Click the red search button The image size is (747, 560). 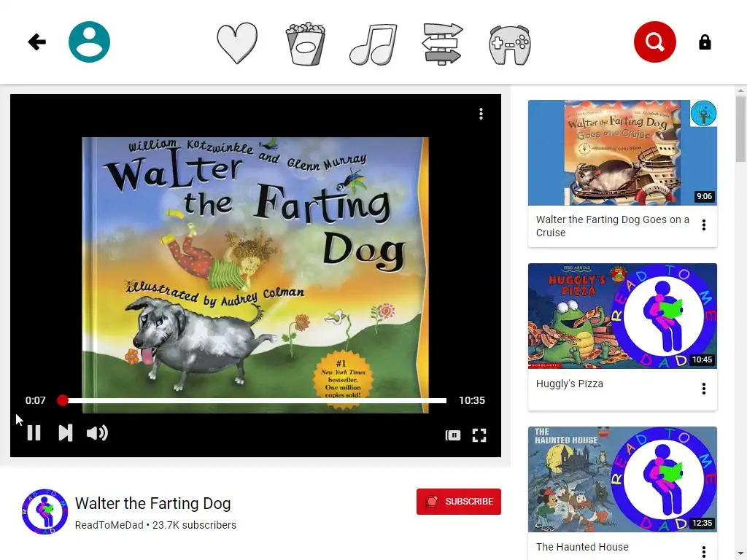[x=654, y=42]
